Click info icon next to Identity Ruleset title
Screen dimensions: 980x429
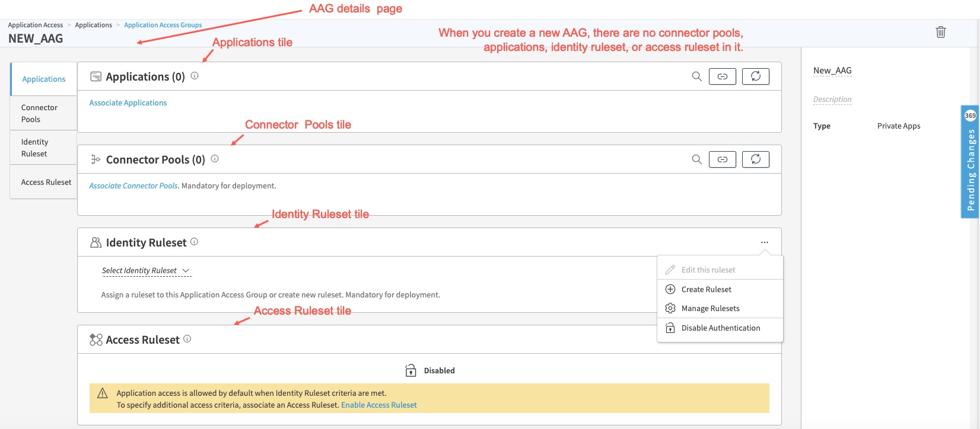[194, 242]
